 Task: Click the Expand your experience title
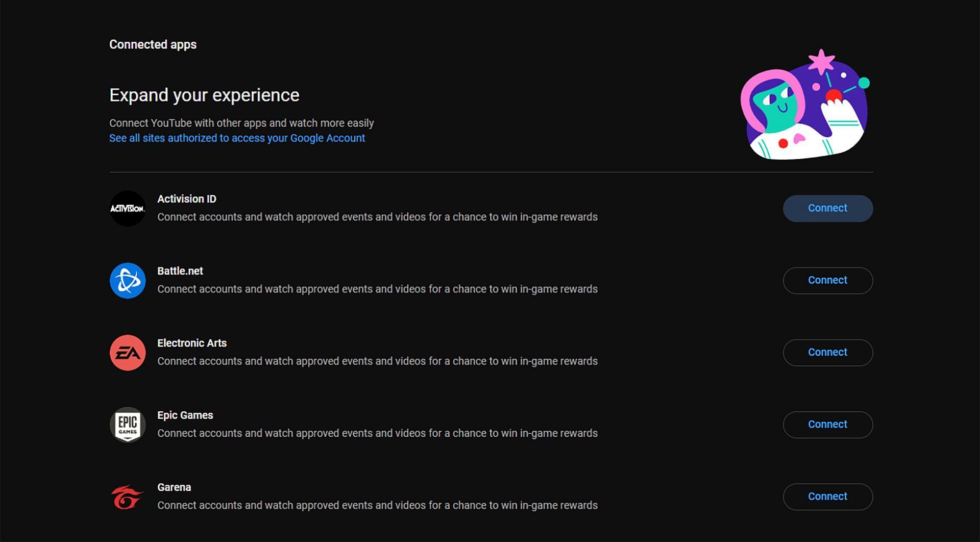204,95
